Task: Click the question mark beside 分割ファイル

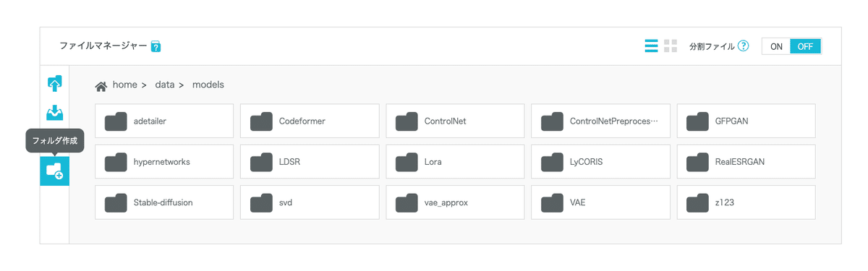Action: (744, 46)
